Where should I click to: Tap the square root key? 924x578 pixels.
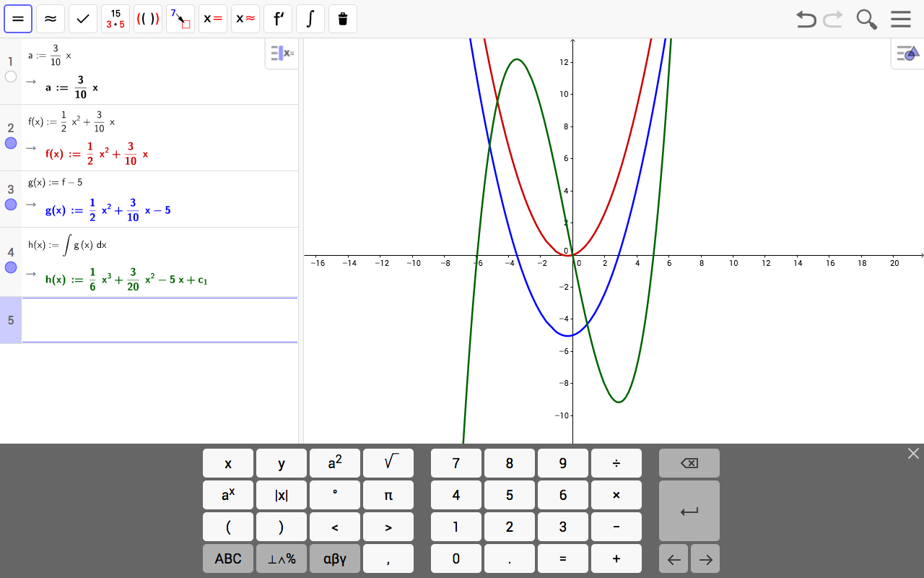[x=388, y=463]
